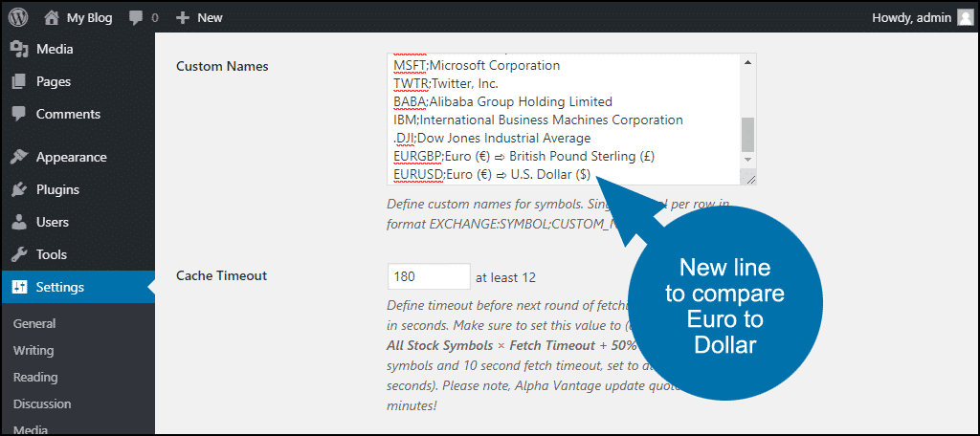Viewport: 980px width, 436px height.
Task: Click the TWTR;Twitter, Inc. line
Action: coord(446,83)
